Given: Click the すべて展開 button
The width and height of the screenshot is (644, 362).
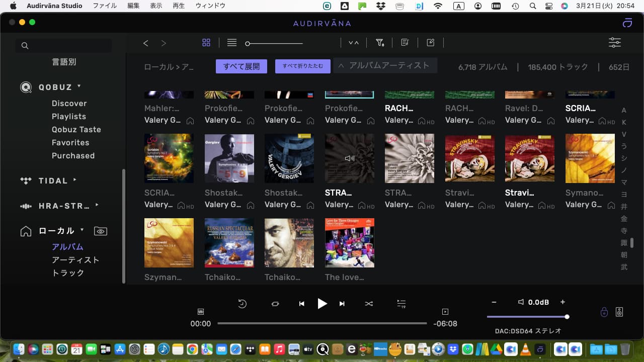Looking at the screenshot, I should click(x=242, y=66).
